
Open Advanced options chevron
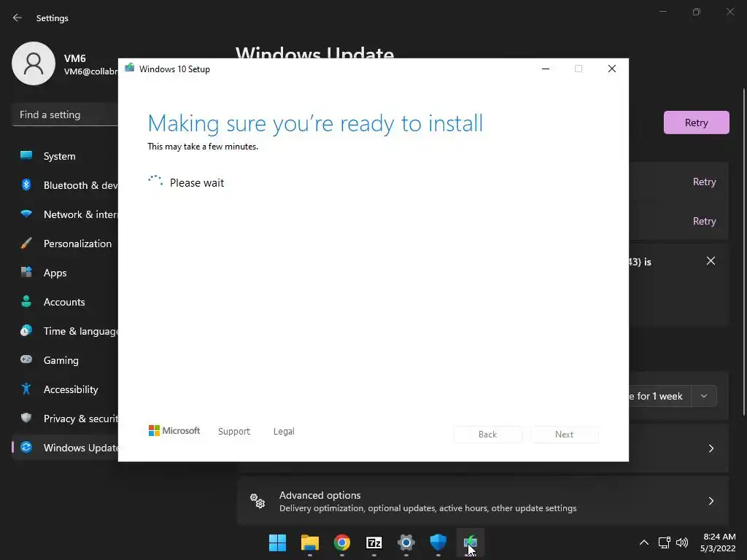click(x=711, y=501)
